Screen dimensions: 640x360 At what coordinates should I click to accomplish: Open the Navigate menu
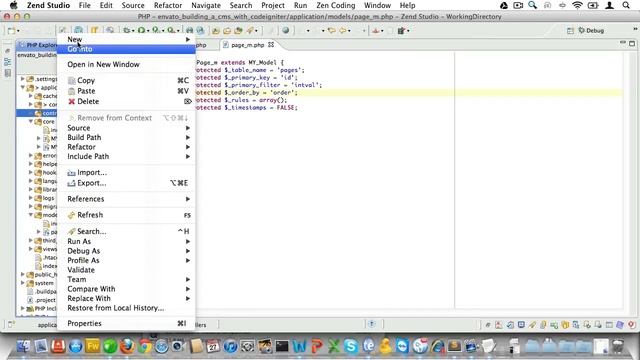(x=206, y=5)
